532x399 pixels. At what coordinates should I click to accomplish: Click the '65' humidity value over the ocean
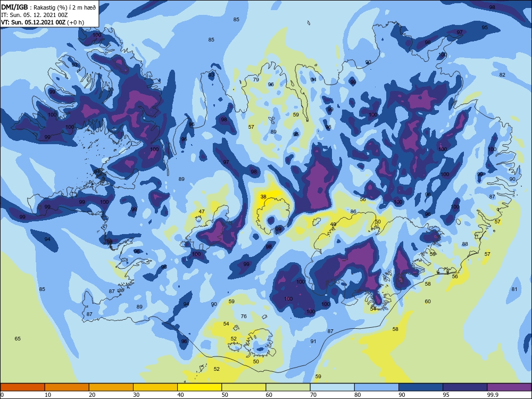tap(18, 338)
